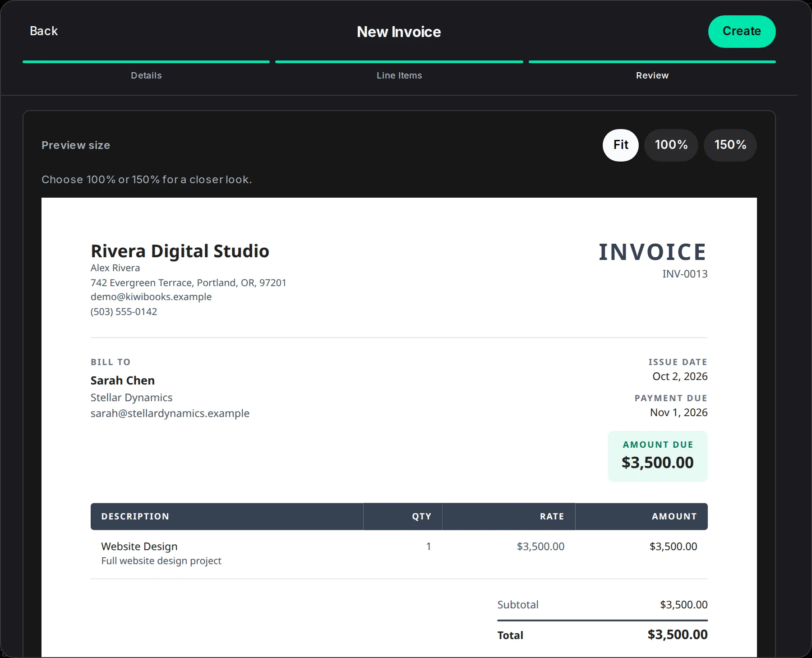
Task: Click the "RATE" column header
Action: (552, 516)
